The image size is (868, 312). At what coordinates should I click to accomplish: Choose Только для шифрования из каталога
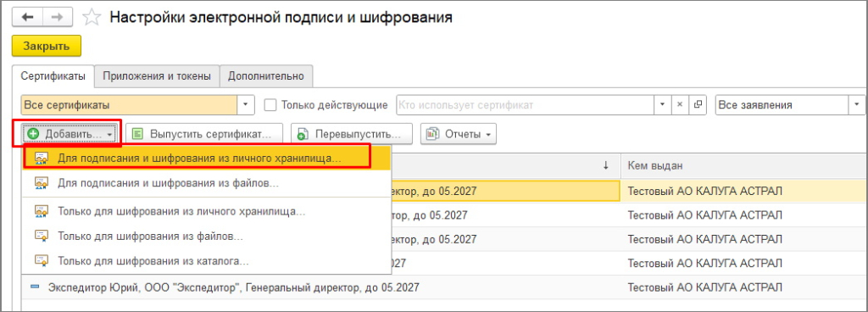[x=206, y=260]
